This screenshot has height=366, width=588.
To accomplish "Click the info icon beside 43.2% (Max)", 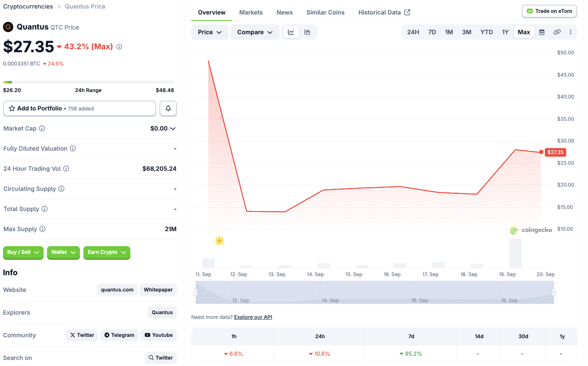I will pos(119,47).
